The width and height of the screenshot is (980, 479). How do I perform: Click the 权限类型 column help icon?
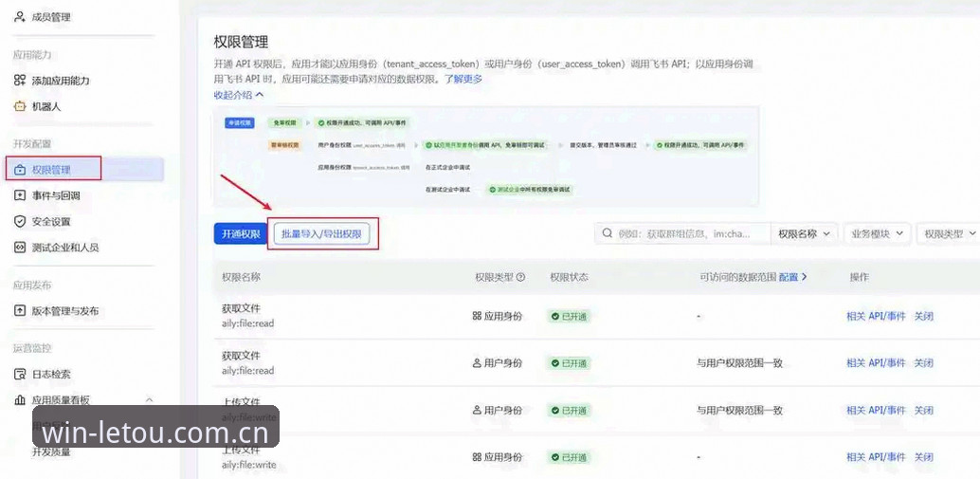pyautogui.click(x=520, y=277)
